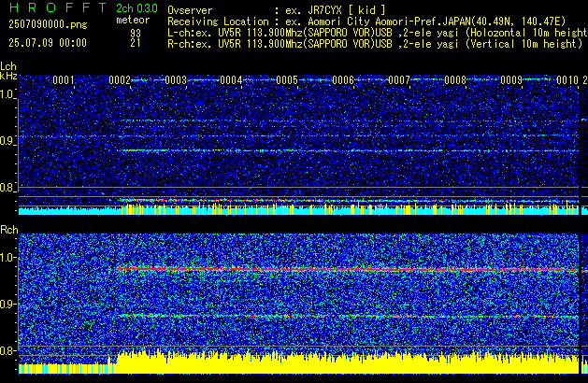
Task: Click the 0.9 tick on Rch axis
Action: coord(7,304)
